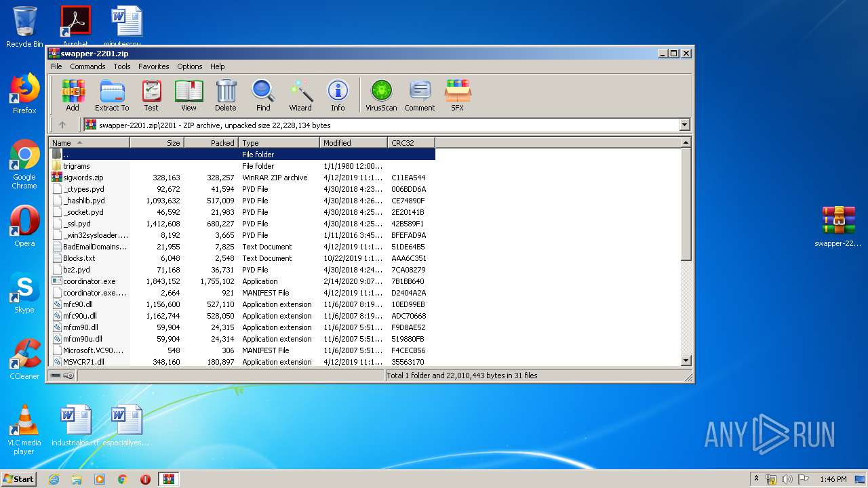
Task: Select the Blocks.txt file
Action: (x=242, y=258)
